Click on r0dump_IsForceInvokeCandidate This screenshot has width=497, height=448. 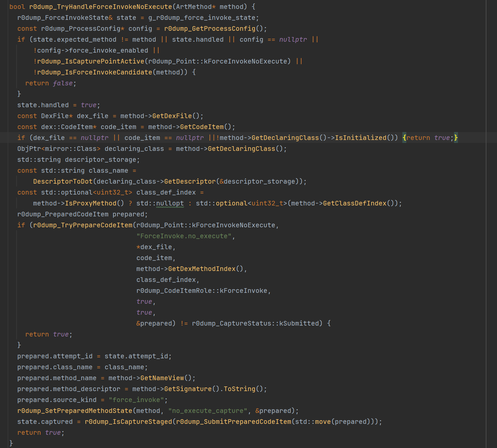point(95,72)
